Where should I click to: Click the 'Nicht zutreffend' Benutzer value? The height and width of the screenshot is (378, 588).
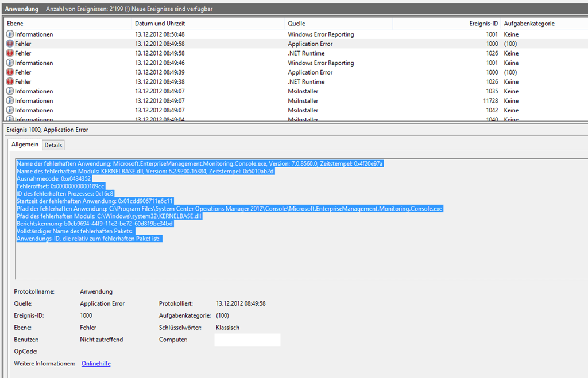(x=101, y=340)
